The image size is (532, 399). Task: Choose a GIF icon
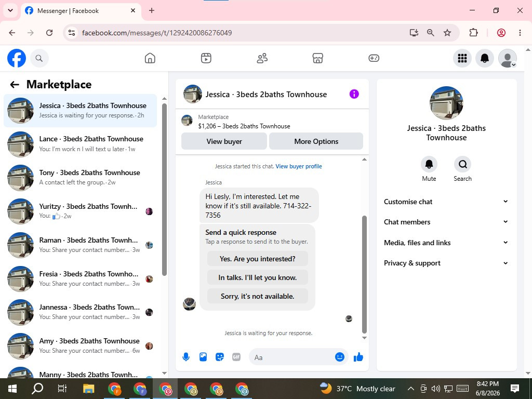(x=236, y=357)
